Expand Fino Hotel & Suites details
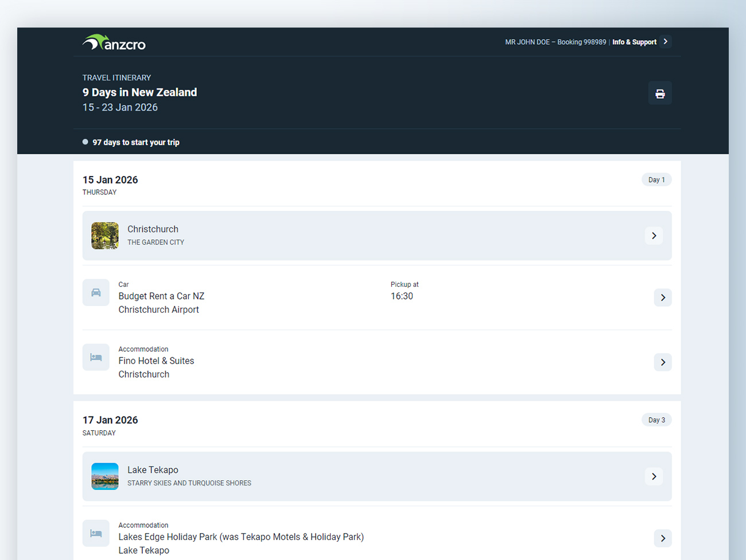The width and height of the screenshot is (746, 560). point(663,362)
